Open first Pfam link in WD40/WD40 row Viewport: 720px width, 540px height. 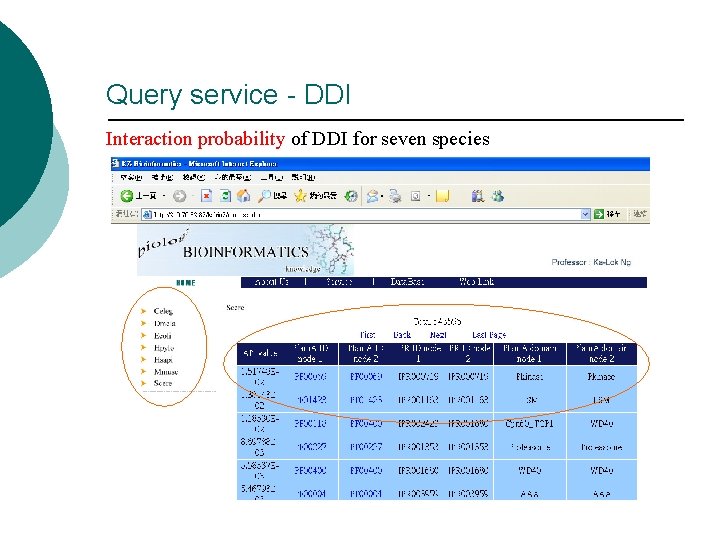tap(310, 471)
